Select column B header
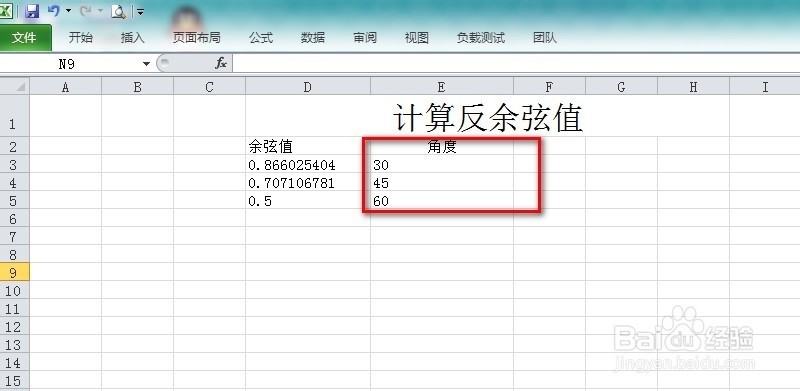The height and width of the screenshot is (391, 800). point(137,87)
